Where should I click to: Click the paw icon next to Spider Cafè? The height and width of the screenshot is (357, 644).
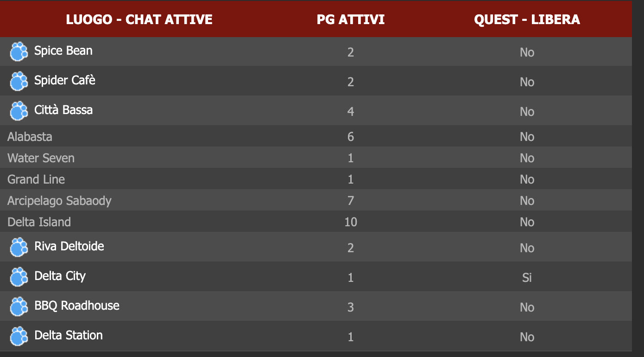click(19, 81)
